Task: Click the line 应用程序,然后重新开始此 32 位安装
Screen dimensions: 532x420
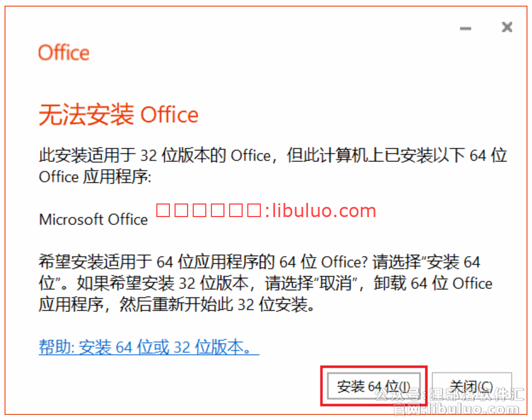Action: pyautogui.click(x=176, y=304)
